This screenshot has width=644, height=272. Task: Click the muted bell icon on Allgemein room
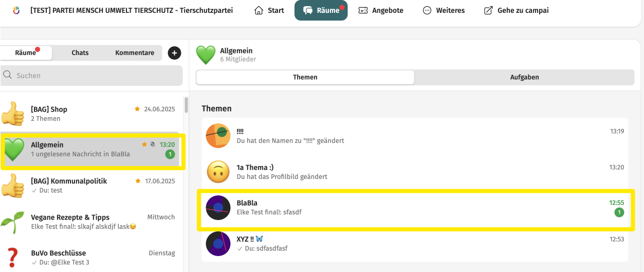(153, 145)
